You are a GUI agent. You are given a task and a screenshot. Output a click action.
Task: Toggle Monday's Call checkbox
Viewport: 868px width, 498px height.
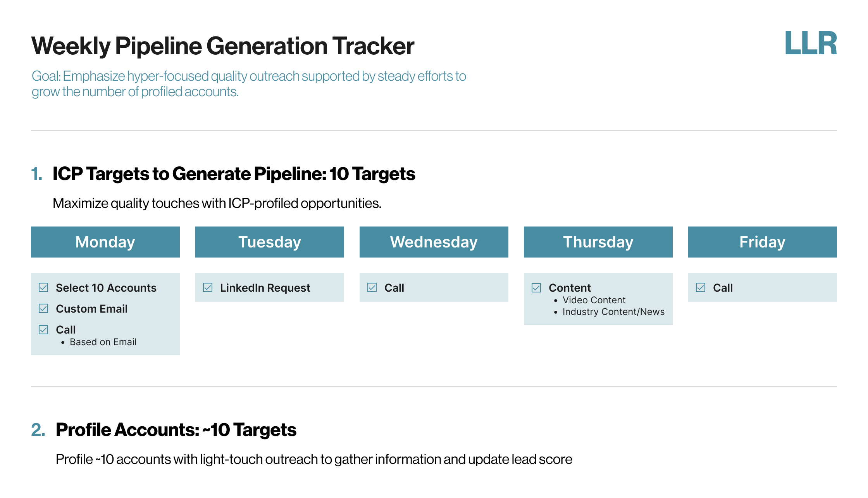tap(43, 329)
